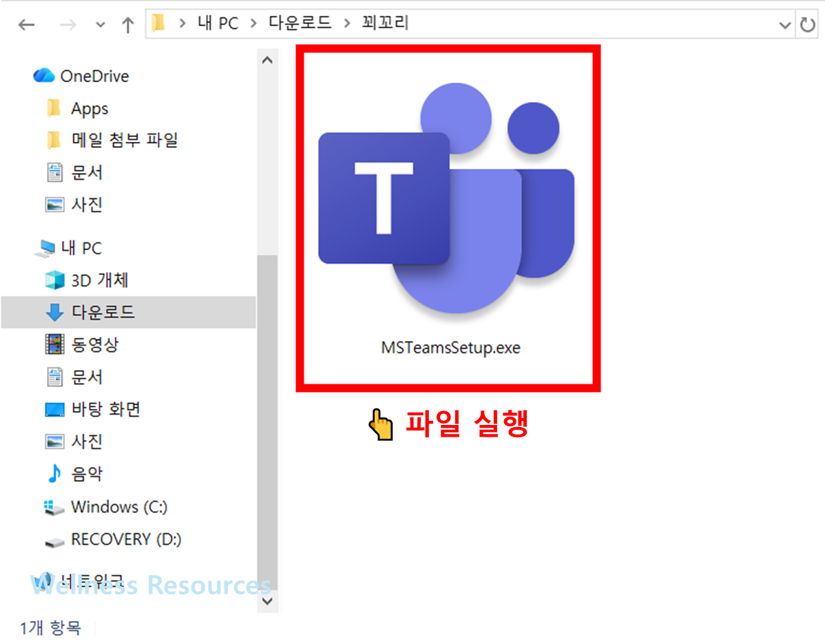Select 내 PC breadcrumb in address bar
This screenshot has height=644, width=825.
click(218, 23)
